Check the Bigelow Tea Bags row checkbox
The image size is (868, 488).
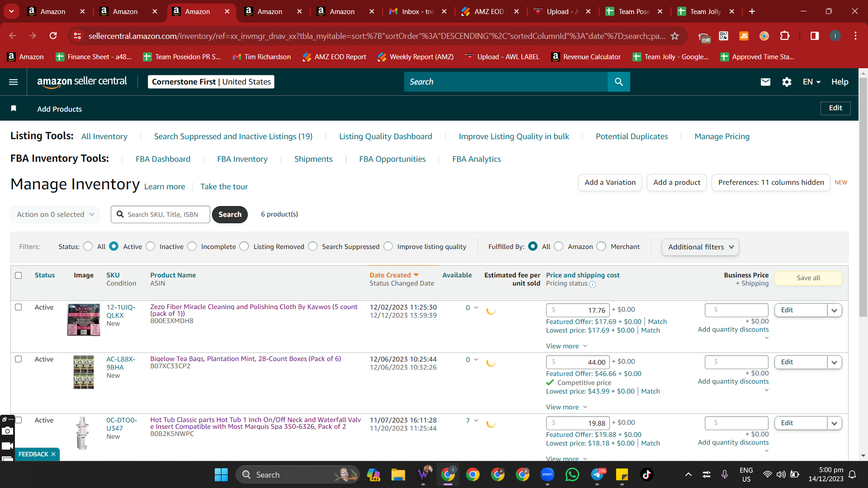[x=19, y=359]
